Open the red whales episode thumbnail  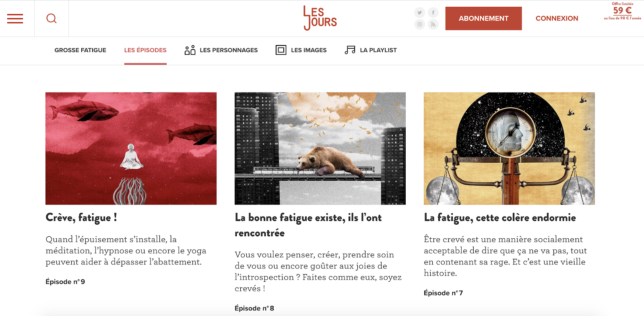point(131,149)
